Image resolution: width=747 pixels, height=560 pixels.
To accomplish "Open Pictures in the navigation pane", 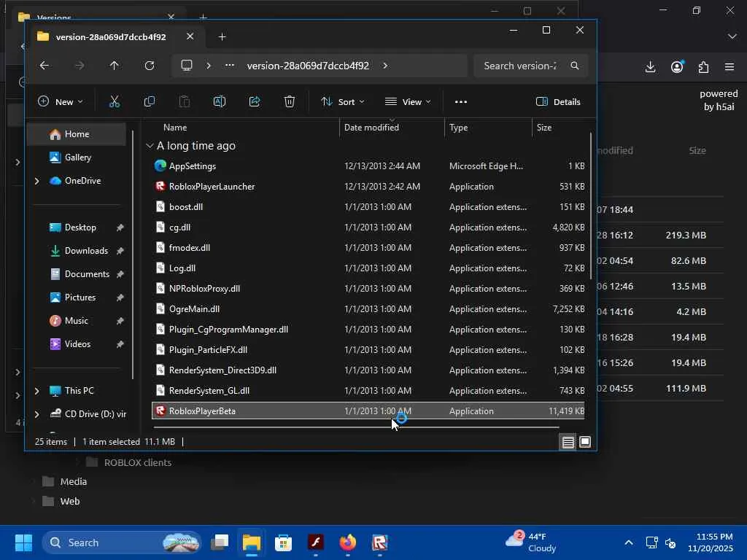I will [80, 297].
